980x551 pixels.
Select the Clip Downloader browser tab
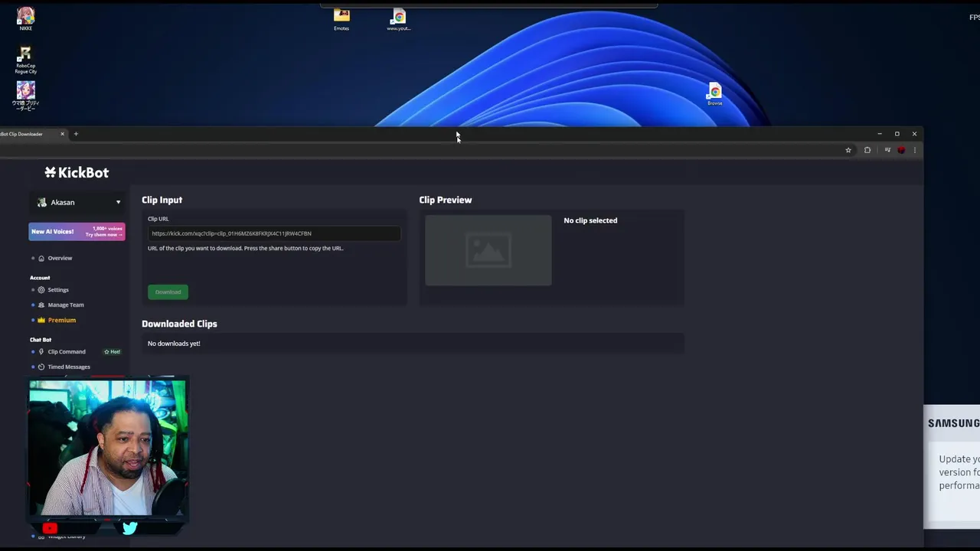pyautogui.click(x=31, y=134)
